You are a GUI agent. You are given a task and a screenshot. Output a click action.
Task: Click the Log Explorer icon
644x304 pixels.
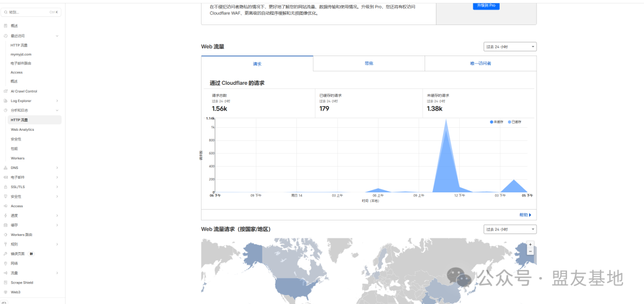[5, 101]
